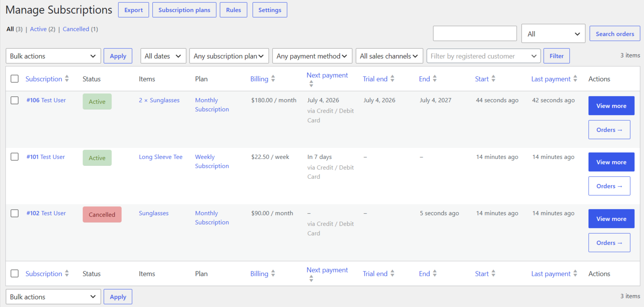Click sort arrows beside bottom Billing header
Screen dimensions: 644x307
273,273
